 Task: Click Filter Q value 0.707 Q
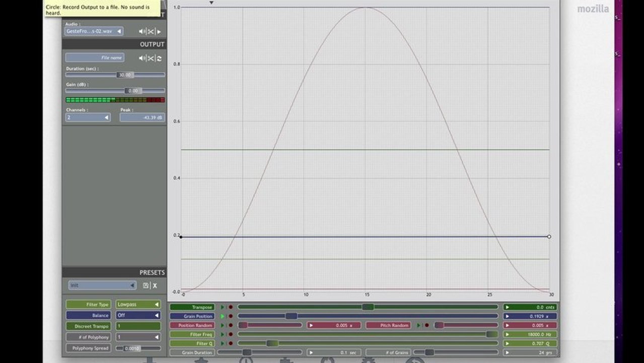pyautogui.click(x=530, y=343)
